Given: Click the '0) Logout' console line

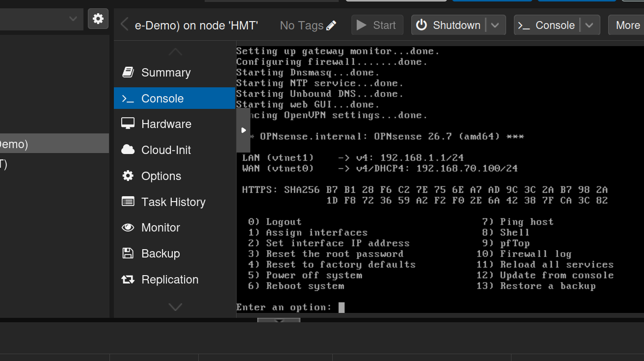Looking at the screenshot, I should coord(275,222).
